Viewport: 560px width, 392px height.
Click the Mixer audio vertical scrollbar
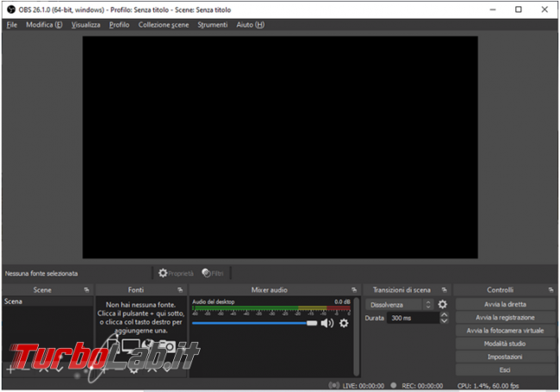pos(356,336)
